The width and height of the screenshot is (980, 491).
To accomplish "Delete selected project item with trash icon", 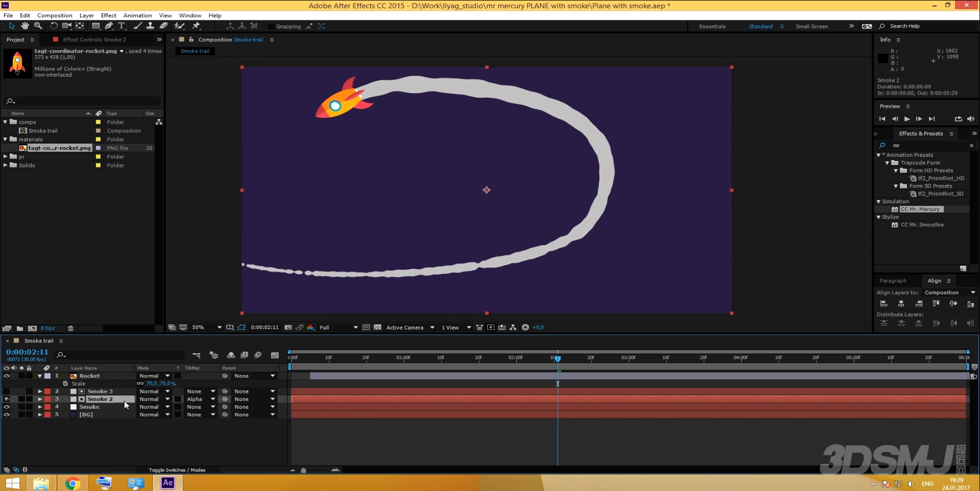I will (70, 329).
